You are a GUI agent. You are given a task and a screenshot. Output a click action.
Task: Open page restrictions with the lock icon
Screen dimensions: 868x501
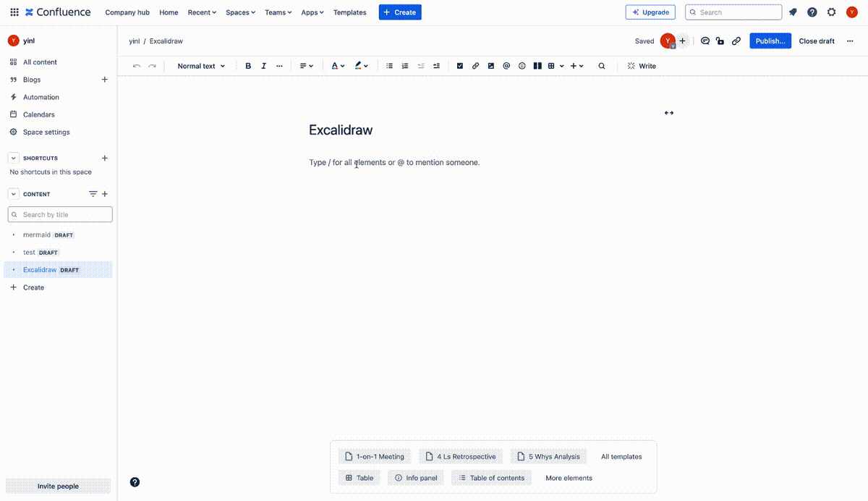click(720, 41)
